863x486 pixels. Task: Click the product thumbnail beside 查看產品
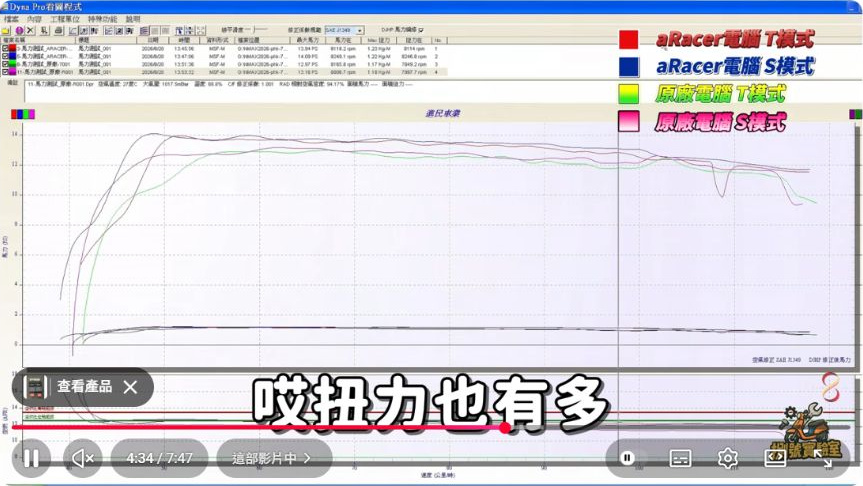pyautogui.click(x=35, y=387)
